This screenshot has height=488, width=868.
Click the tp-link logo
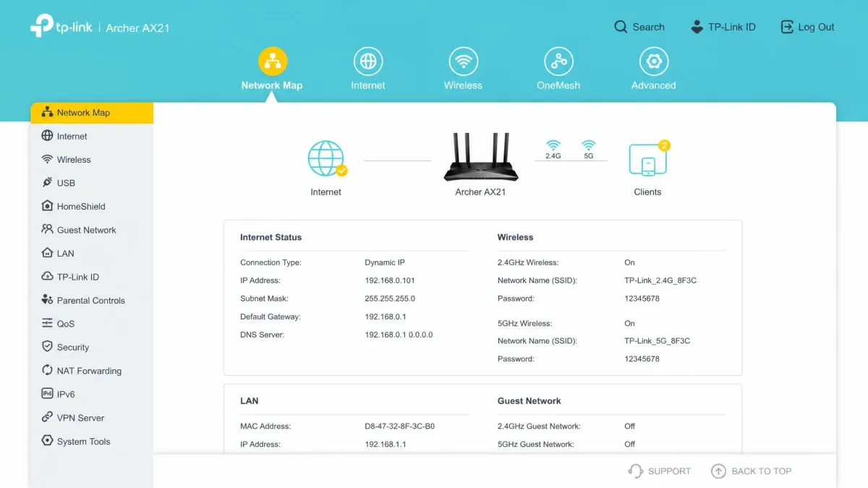(61, 27)
